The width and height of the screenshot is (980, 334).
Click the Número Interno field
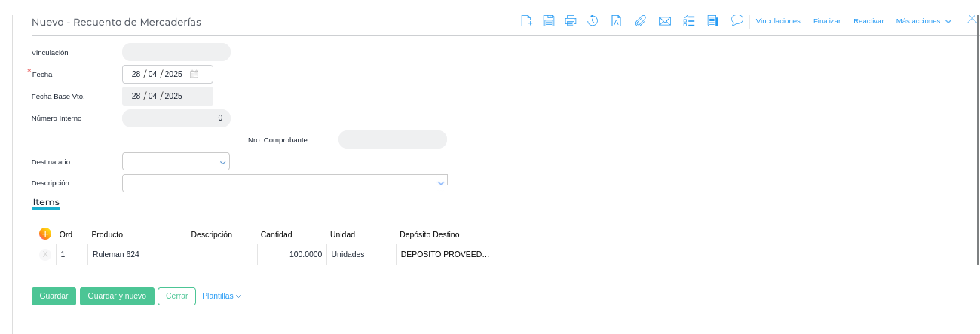[176, 118]
